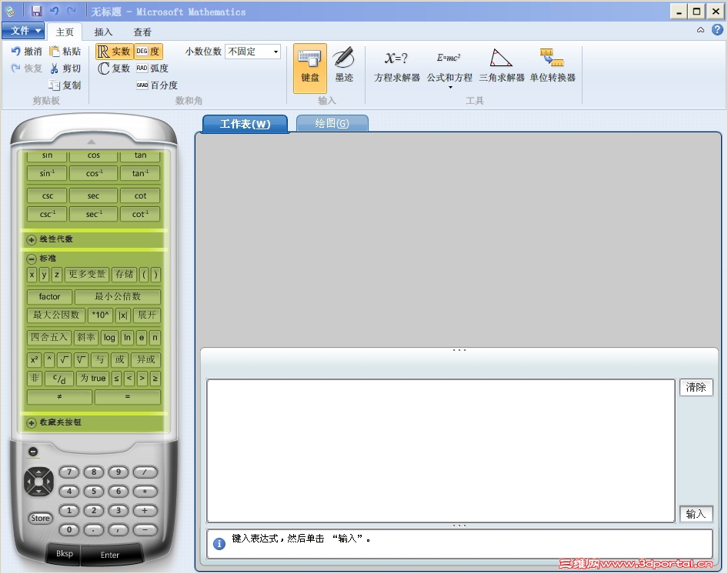Viewport: 728px width, 574px height.
Task: Click the number 5 key
Action: click(x=94, y=492)
